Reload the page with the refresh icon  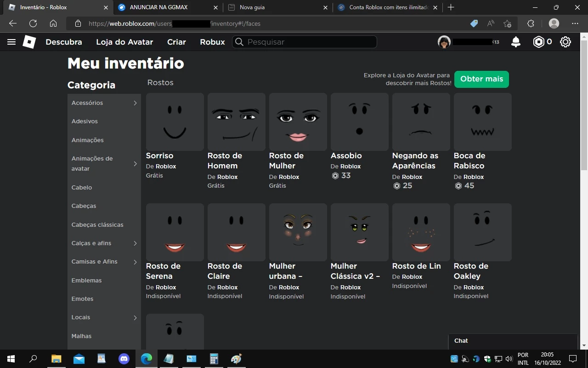coord(33,23)
